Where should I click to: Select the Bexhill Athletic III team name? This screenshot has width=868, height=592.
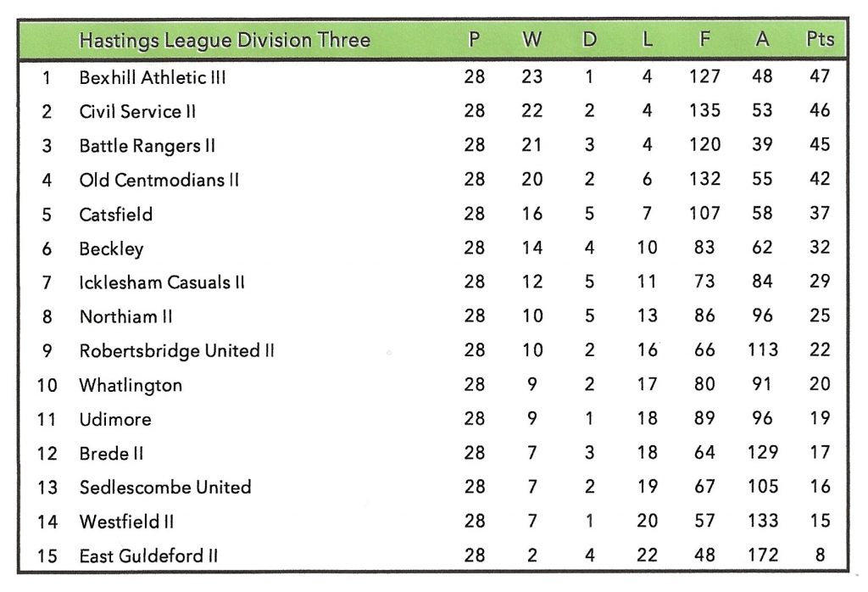click(x=153, y=77)
